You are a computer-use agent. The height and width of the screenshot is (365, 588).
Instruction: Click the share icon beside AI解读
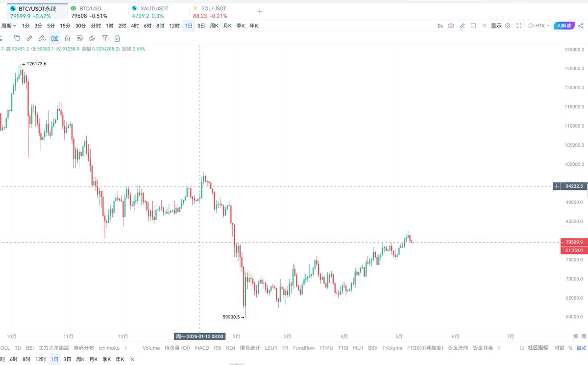click(x=581, y=26)
